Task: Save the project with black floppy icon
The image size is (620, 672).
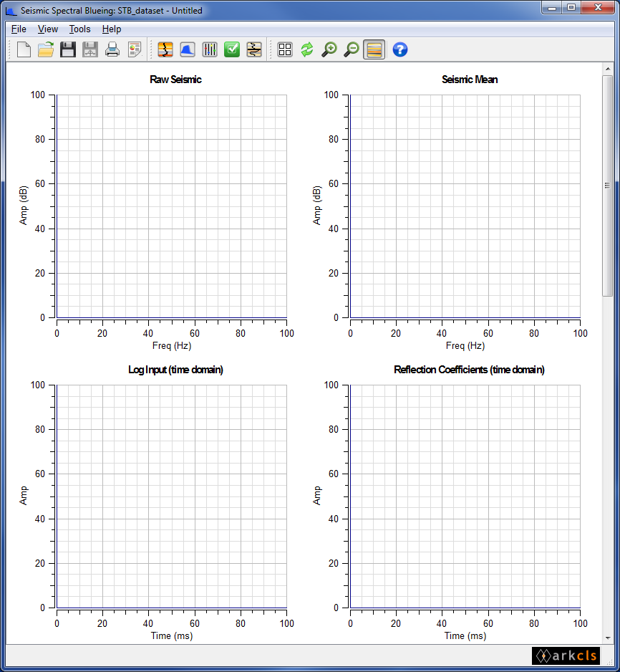Action: (x=67, y=49)
